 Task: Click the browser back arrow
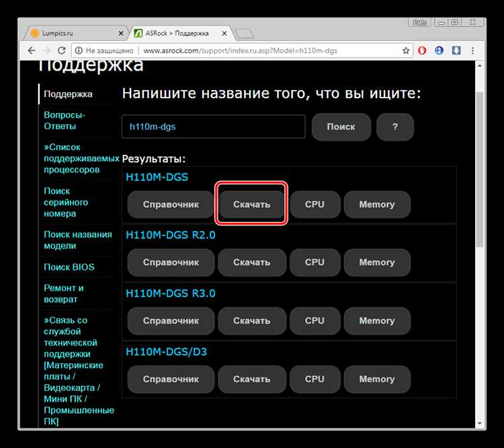pyautogui.click(x=32, y=50)
